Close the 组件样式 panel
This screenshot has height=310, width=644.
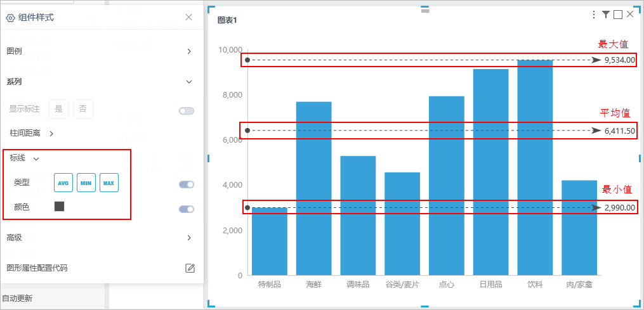tap(188, 17)
